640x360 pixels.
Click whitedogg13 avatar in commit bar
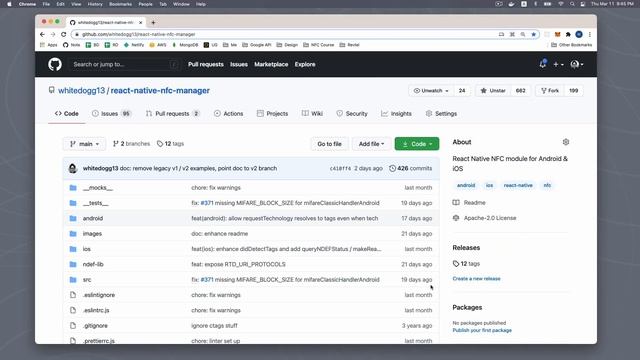click(x=73, y=168)
